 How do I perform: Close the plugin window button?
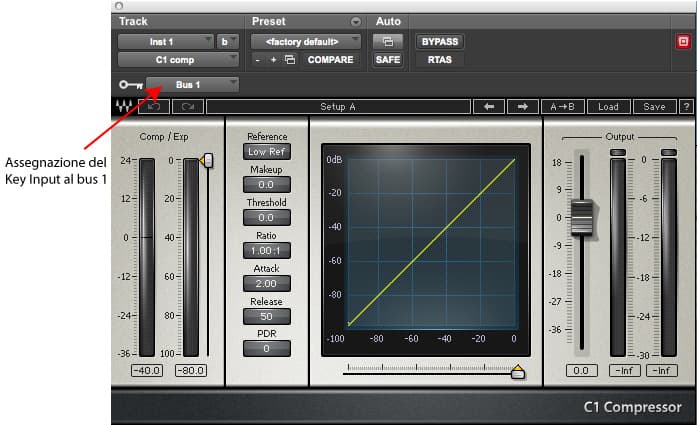[119, 6]
